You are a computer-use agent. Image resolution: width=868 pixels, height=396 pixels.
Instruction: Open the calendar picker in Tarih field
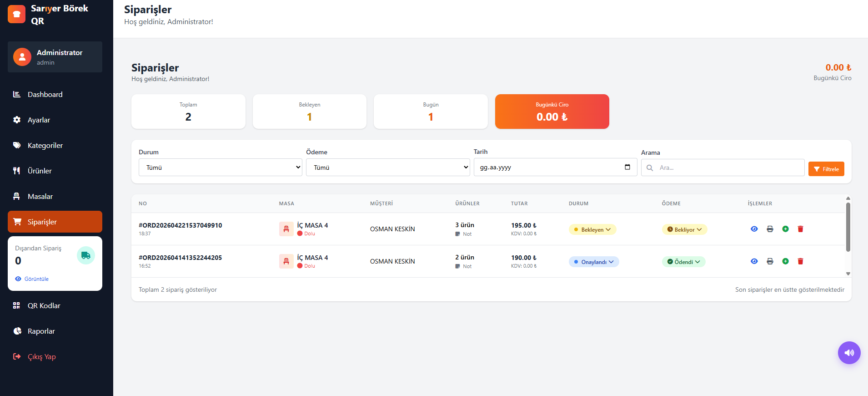point(627,167)
